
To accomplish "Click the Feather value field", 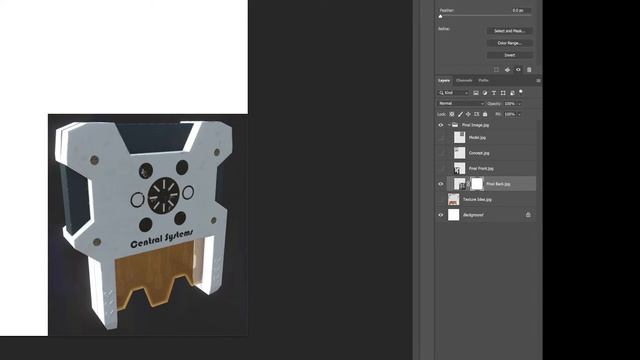I will (x=518, y=10).
